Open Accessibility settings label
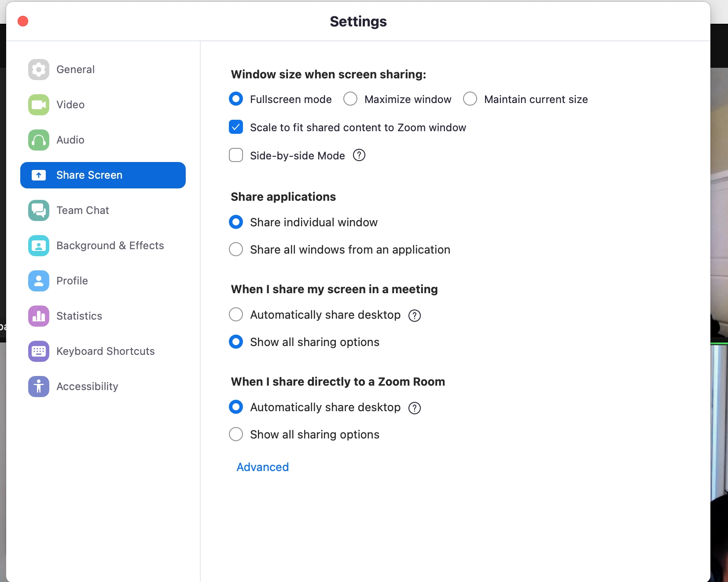 click(x=87, y=387)
